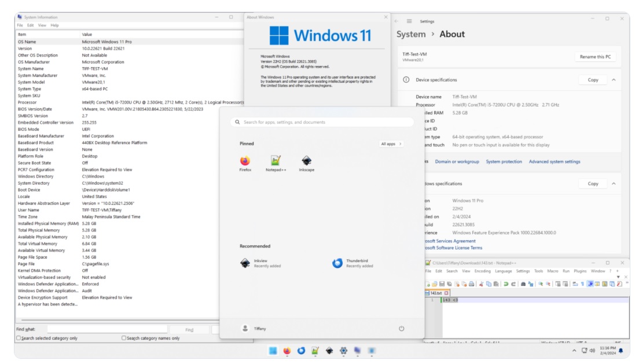Open All apps in the Start menu
Image resolution: width=635 pixels, height=364 pixels.
[391, 144]
